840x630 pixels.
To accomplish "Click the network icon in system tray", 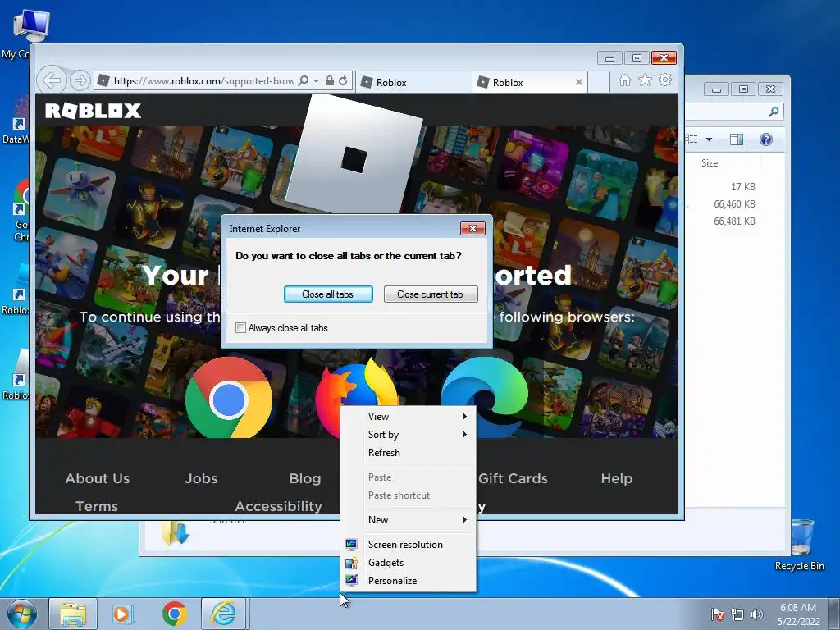I will pyautogui.click(x=737, y=614).
